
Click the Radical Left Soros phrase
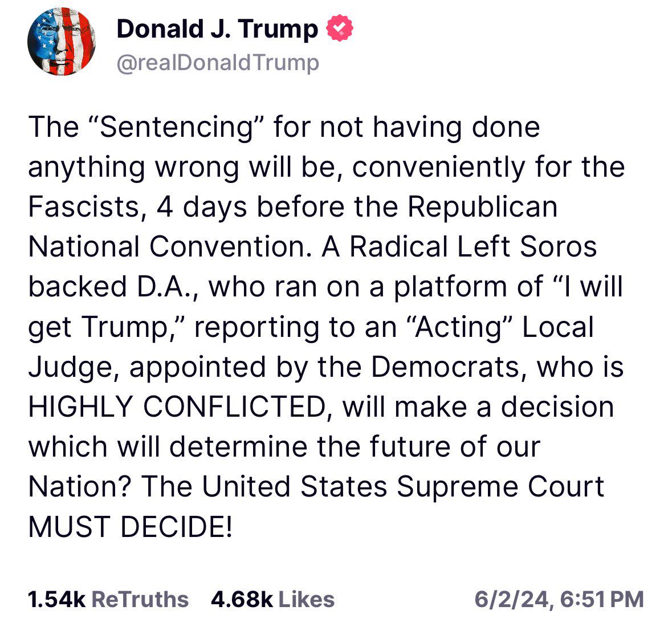(473, 246)
